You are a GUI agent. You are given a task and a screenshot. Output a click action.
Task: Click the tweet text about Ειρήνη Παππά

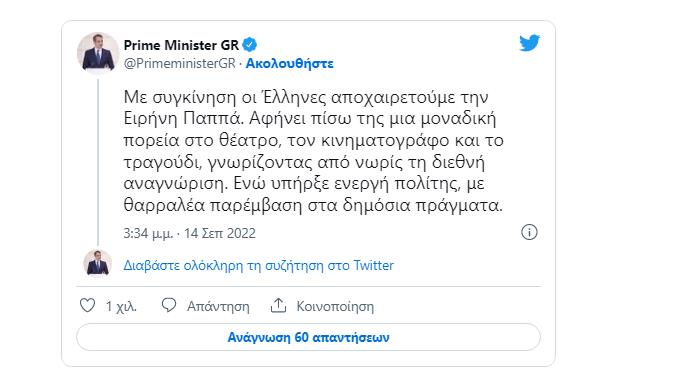coord(313,151)
